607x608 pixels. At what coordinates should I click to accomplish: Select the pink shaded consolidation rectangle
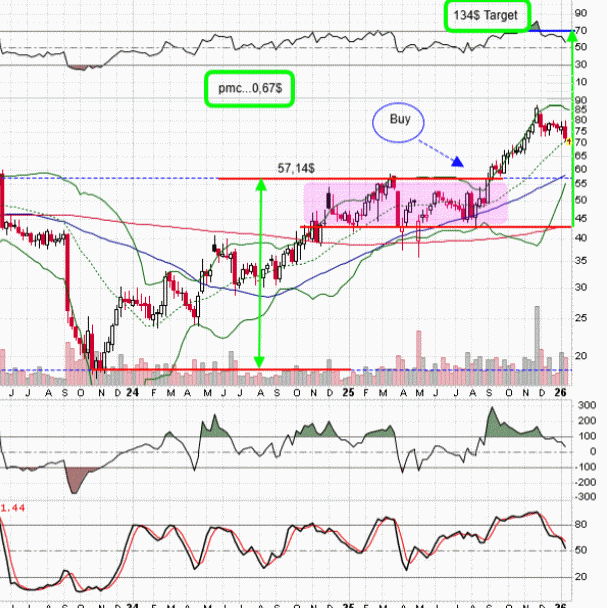(x=405, y=203)
